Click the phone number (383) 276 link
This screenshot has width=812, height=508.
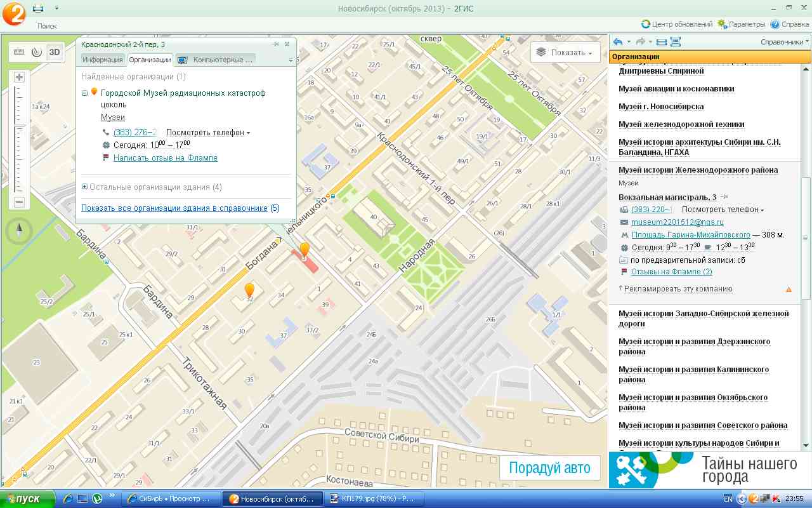click(134, 133)
